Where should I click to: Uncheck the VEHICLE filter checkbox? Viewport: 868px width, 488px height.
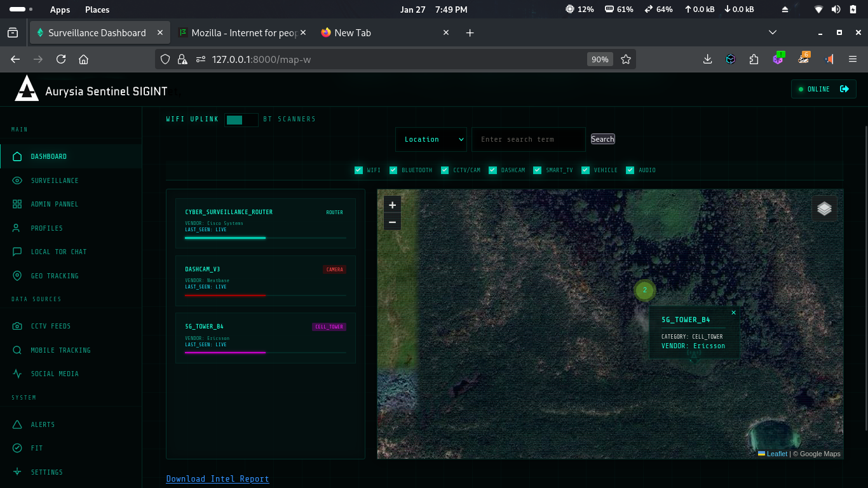(x=586, y=170)
